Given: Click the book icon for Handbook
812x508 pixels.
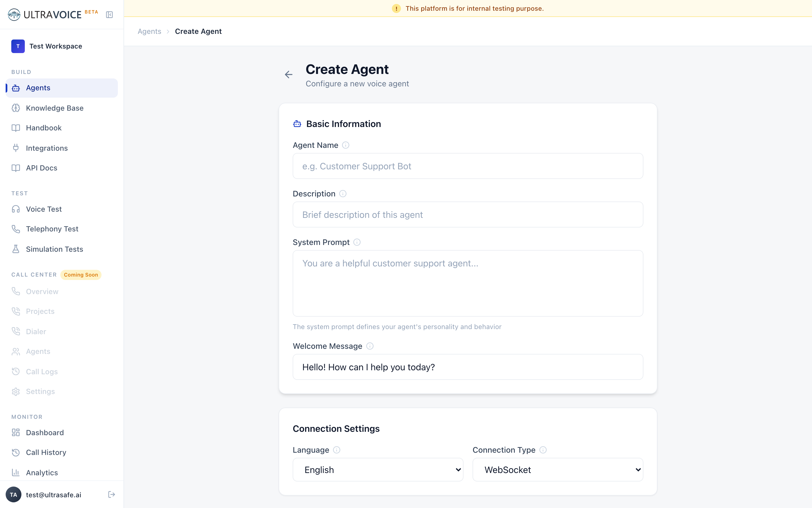Looking at the screenshot, I should [16, 128].
